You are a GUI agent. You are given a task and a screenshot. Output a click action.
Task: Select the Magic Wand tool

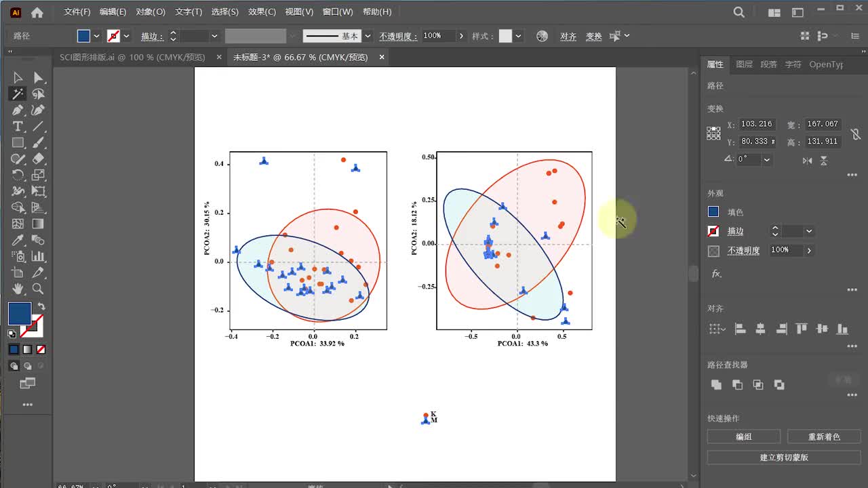[x=18, y=94]
